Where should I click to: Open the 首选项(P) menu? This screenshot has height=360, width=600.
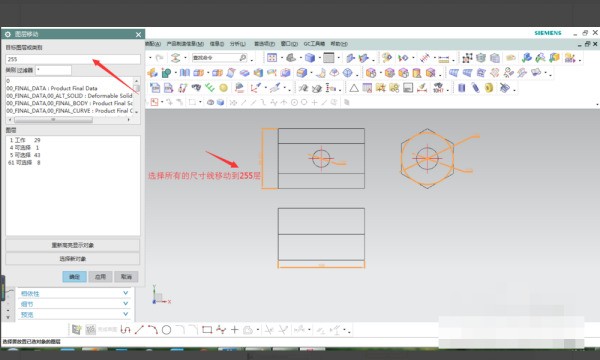264,44
